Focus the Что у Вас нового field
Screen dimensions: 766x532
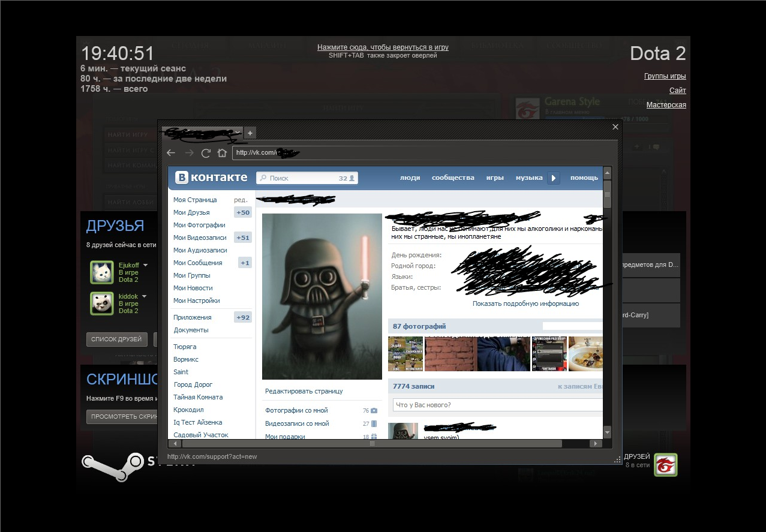[x=497, y=405]
